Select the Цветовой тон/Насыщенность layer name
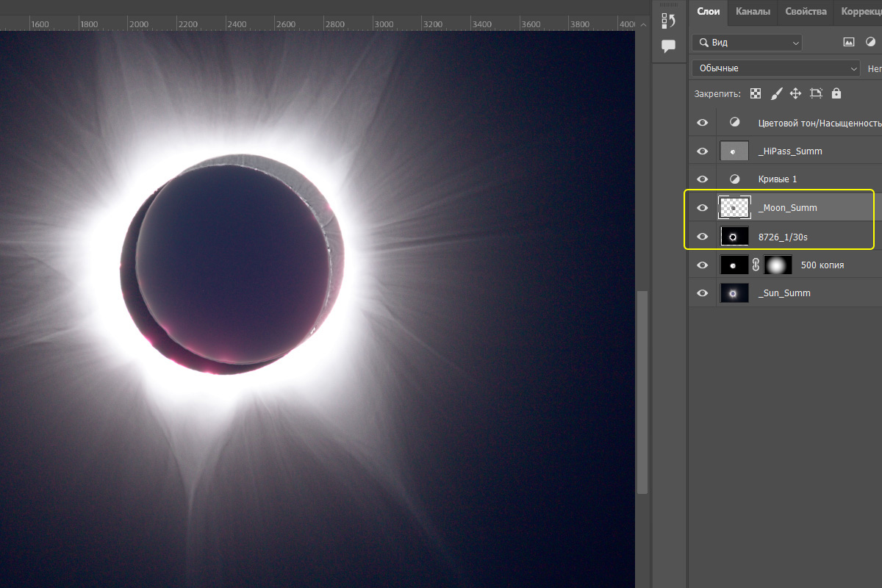The width and height of the screenshot is (882, 588). 820,123
